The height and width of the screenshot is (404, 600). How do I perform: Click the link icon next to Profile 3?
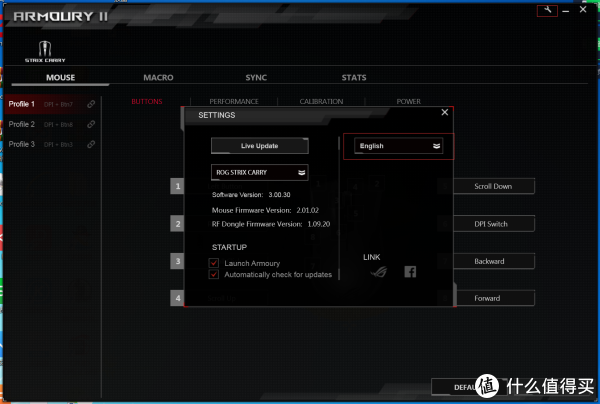pos(91,144)
